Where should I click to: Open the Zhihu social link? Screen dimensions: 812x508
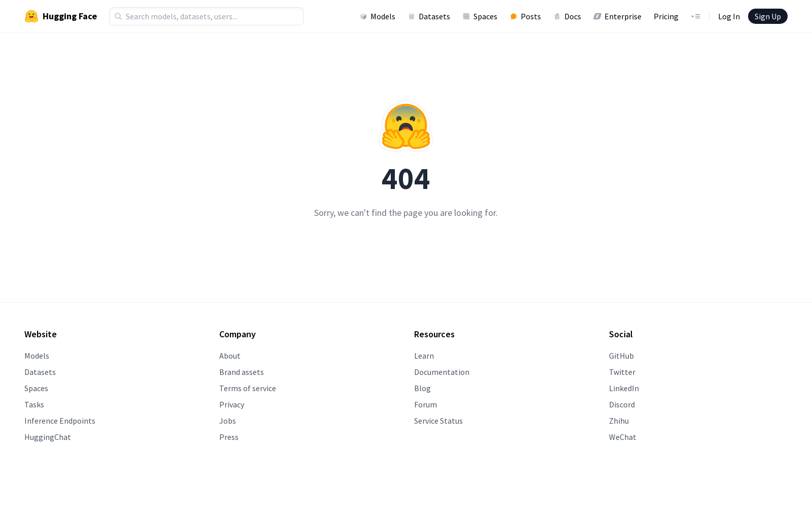[x=619, y=421]
